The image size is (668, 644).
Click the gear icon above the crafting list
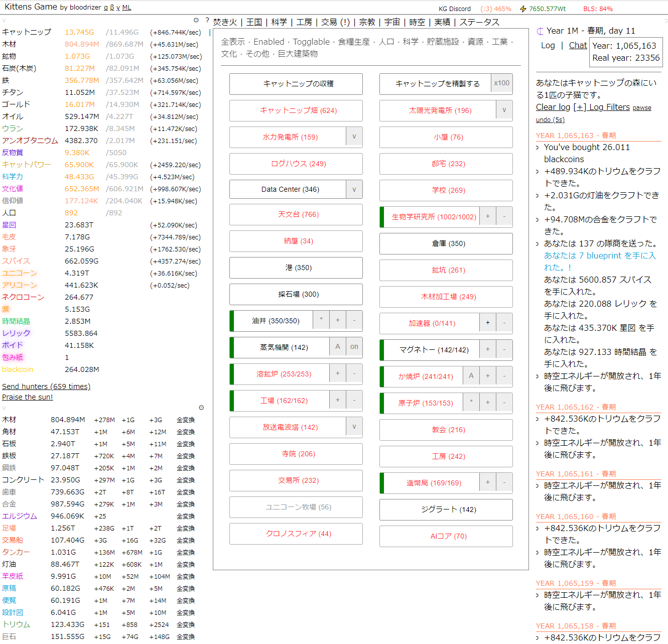tap(202, 408)
